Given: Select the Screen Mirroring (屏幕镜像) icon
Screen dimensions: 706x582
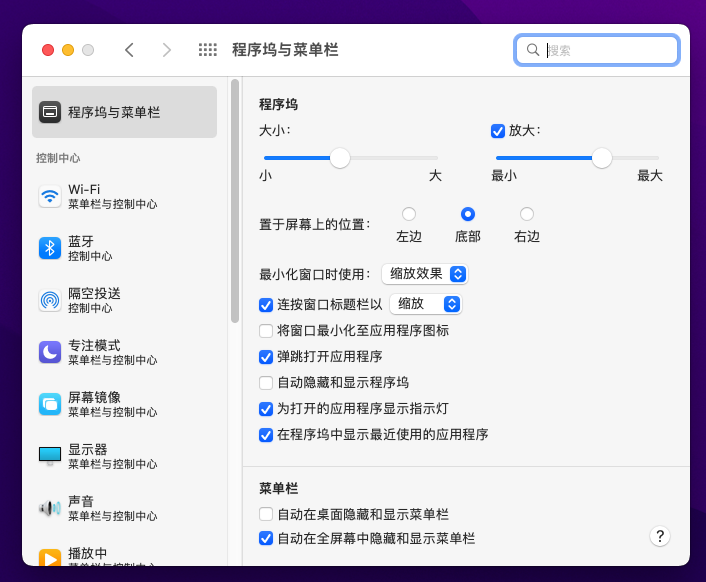Looking at the screenshot, I should (50, 404).
